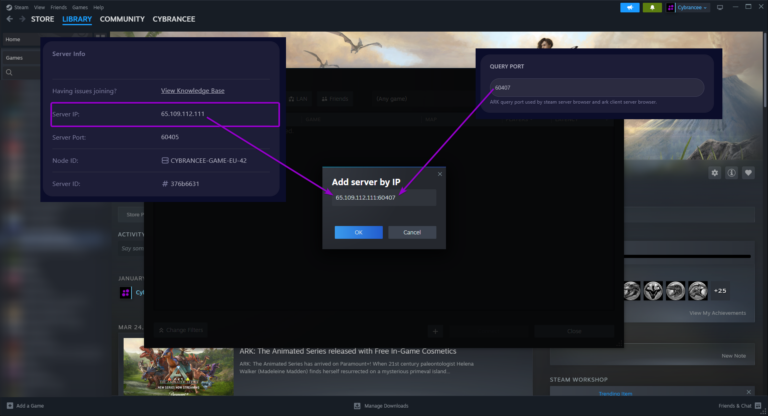Open the Games filter dropdown in sidebar
The width and height of the screenshot is (768, 416).
[x=14, y=58]
